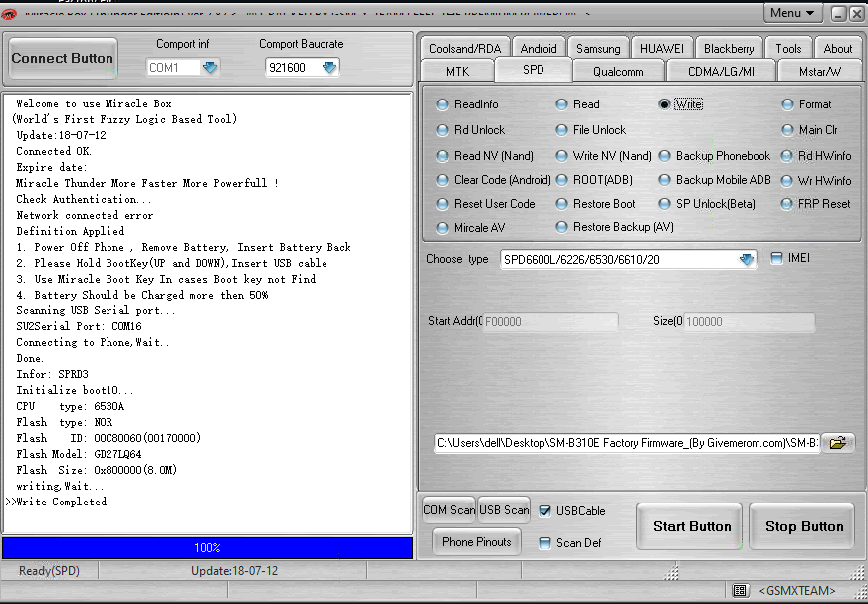Click the 921600 baudrate field
This screenshot has width=868, height=604.
pyautogui.click(x=293, y=68)
